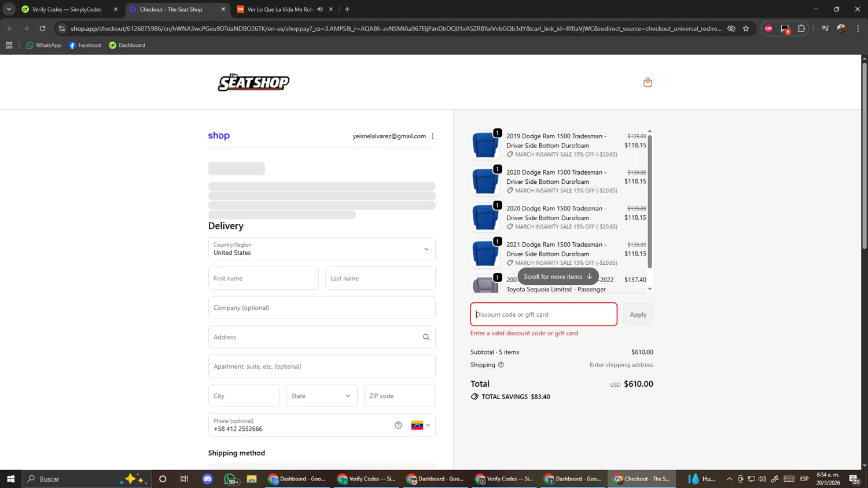Click the order items list scrollbar
Screen dimensions: 868x488
(650, 201)
